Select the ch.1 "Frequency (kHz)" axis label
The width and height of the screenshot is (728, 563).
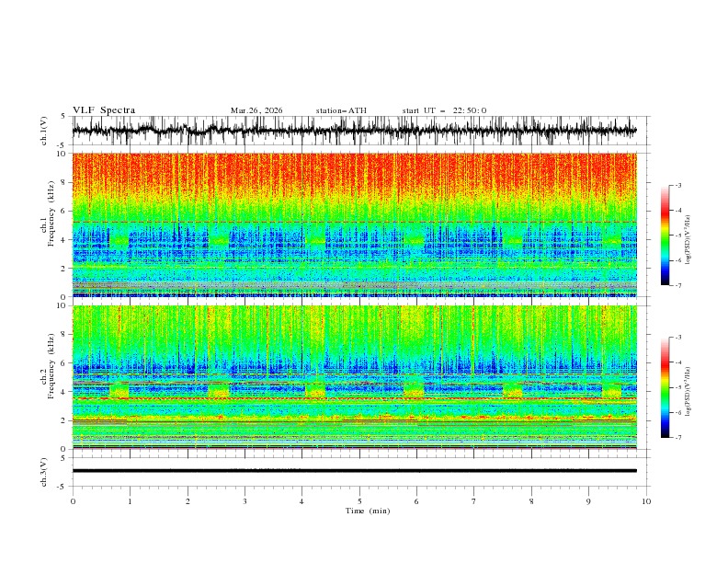[51, 214]
